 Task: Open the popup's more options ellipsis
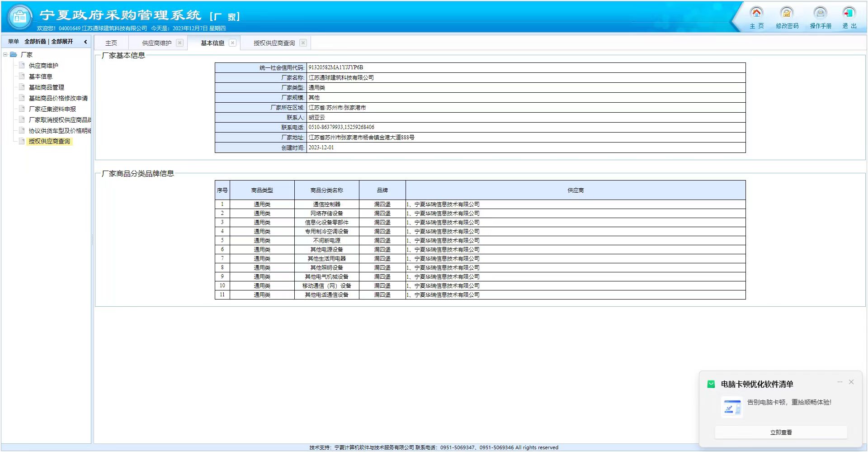click(840, 382)
